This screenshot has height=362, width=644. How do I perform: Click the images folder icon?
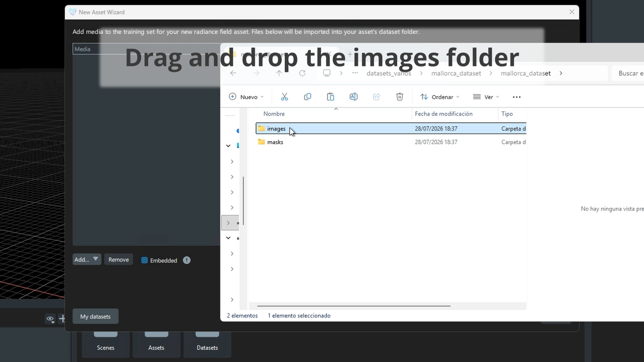click(x=262, y=129)
